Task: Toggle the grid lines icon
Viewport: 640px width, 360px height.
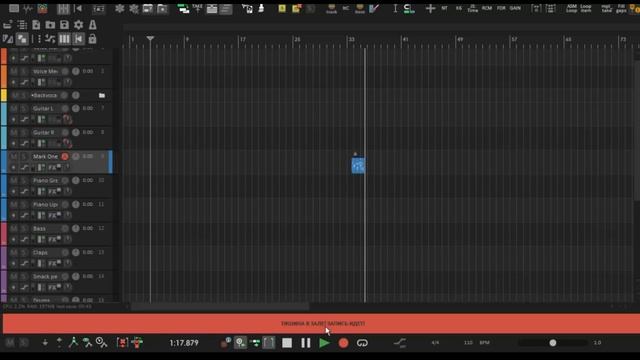Action: [64, 39]
